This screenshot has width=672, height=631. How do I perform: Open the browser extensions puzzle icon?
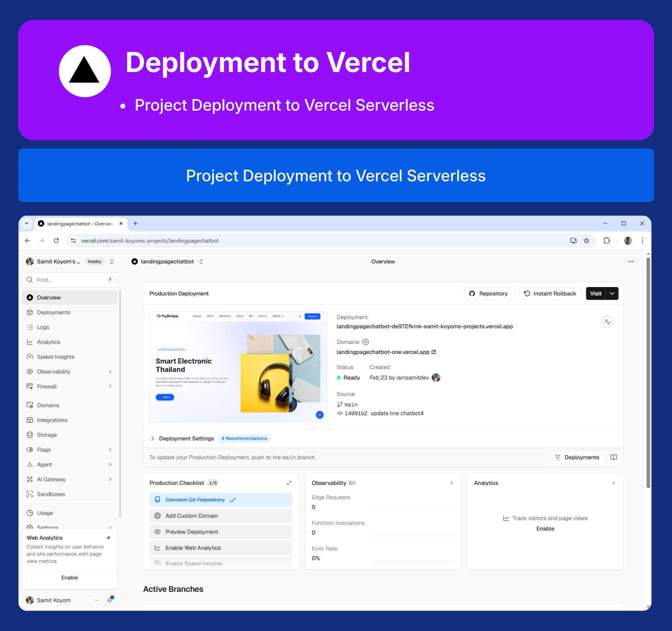pos(607,241)
